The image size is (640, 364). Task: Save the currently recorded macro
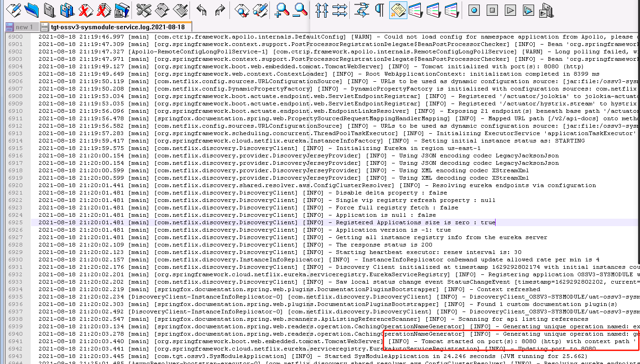(x=546, y=9)
